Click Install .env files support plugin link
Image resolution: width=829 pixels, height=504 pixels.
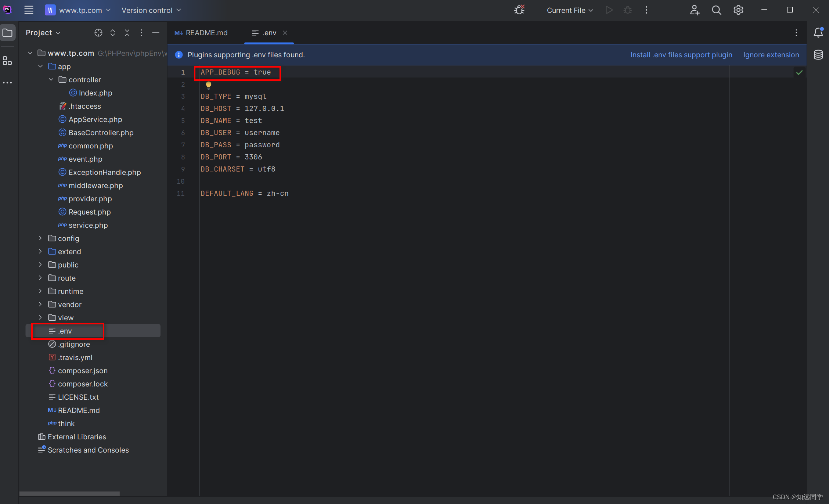point(681,55)
